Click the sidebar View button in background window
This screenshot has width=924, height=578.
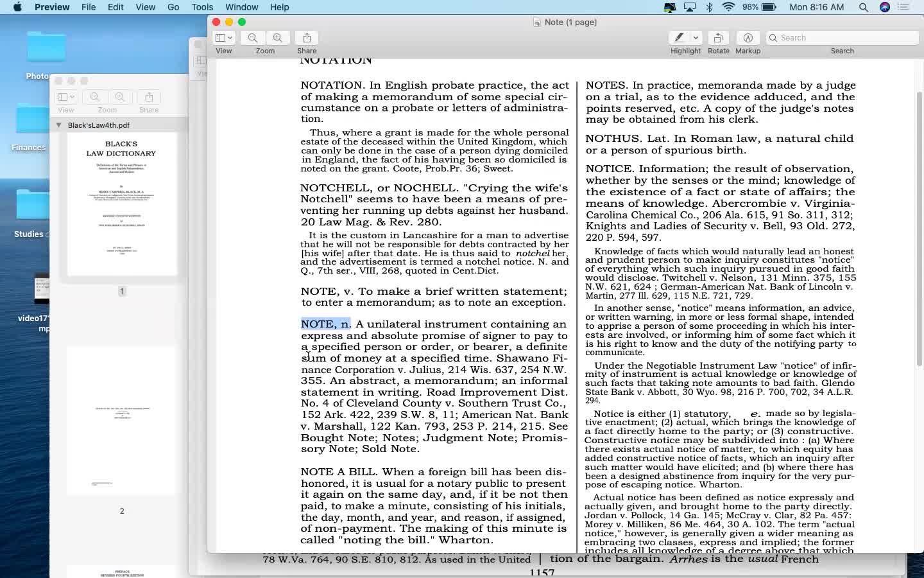point(66,97)
